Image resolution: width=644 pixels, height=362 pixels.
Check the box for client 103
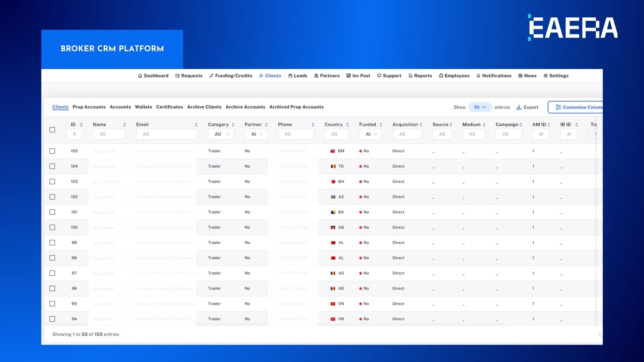pos(52,182)
